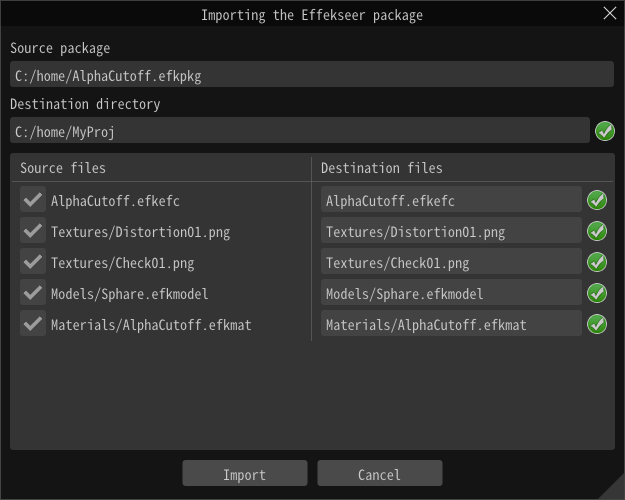Edit destination path Models/Sphare.efkmodel

[x=451, y=293]
